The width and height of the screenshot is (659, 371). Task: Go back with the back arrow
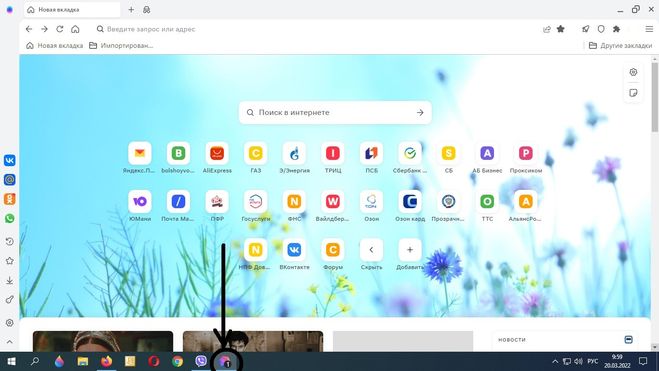tap(29, 29)
